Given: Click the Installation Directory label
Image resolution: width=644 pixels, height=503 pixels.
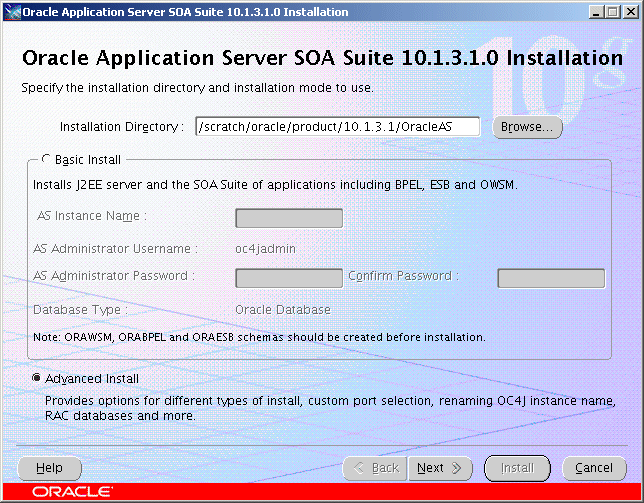Looking at the screenshot, I should pos(122,127).
